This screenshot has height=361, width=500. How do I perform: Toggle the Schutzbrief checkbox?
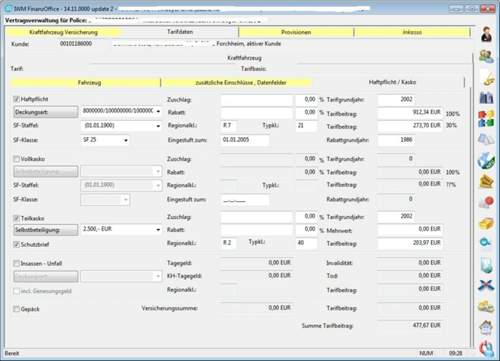[x=16, y=244]
